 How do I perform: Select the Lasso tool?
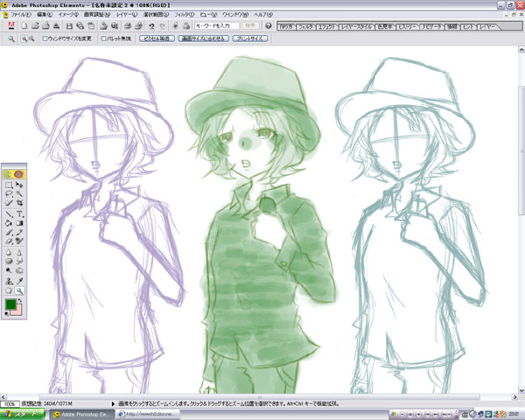point(9,194)
